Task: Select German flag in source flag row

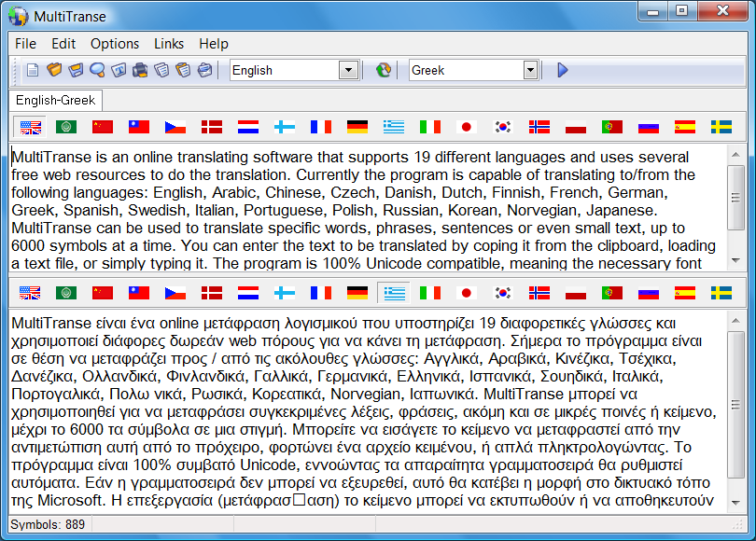Action: [357, 127]
